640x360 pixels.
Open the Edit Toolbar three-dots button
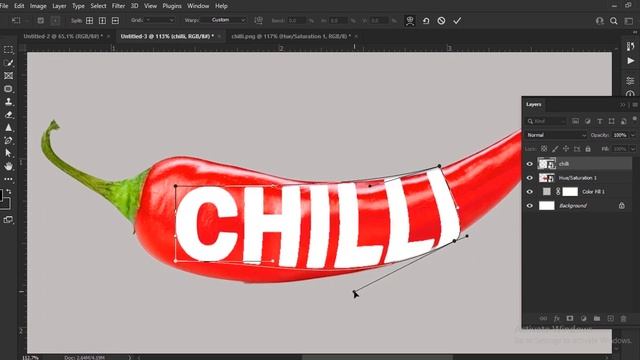coord(8,179)
